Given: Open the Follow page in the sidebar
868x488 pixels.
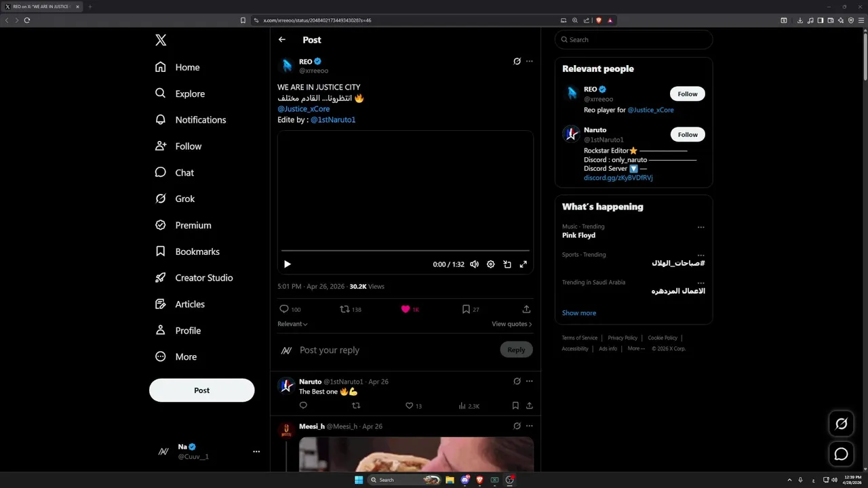Looking at the screenshot, I should click(178, 146).
